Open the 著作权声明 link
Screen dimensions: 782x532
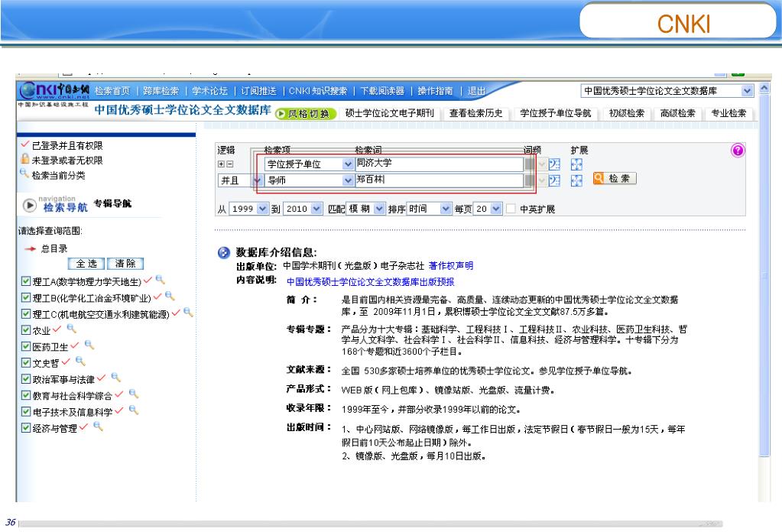pos(451,266)
